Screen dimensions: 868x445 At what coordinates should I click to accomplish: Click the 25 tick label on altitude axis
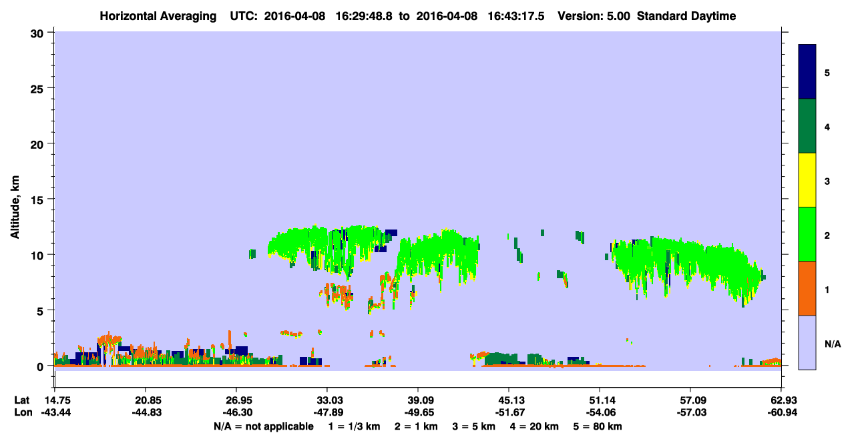[x=39, y=88]
